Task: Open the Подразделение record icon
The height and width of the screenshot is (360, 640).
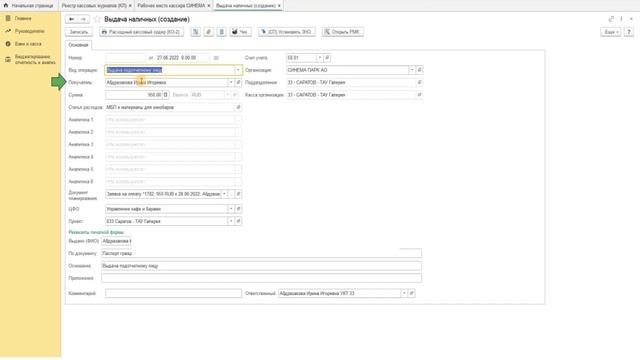Action: coord(419,82)
